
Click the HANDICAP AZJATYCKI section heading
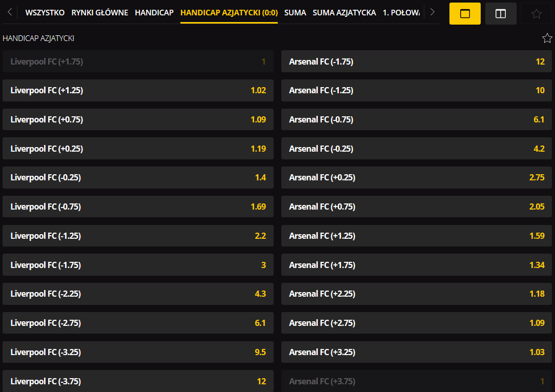(x=38, y=38)
